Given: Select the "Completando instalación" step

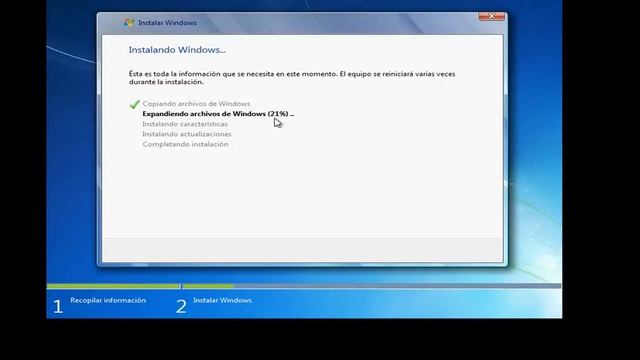Looking at the screenshot, I should pos(185,144).
